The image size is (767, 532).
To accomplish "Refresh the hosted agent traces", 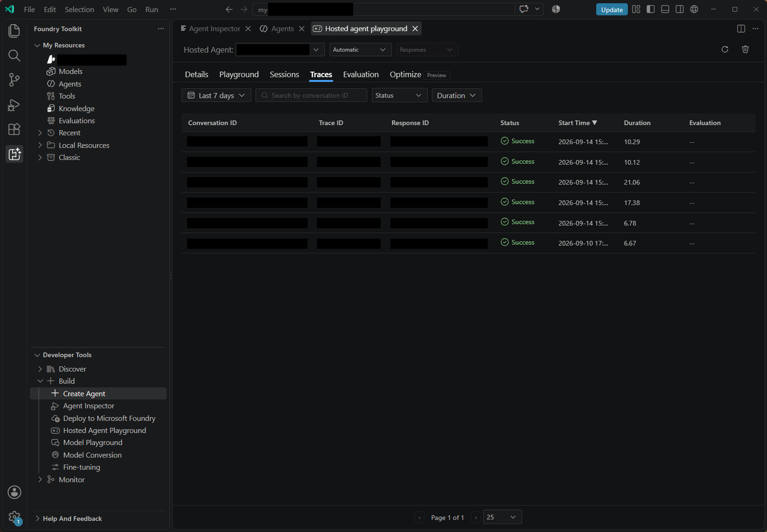I will tap(725, 49).
